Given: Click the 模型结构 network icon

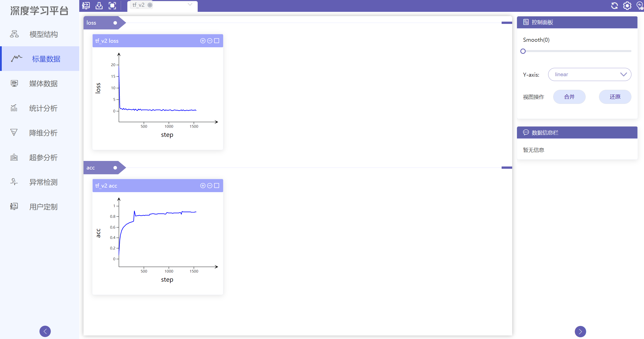Looking at the screenshot, I should coord(14,34).
